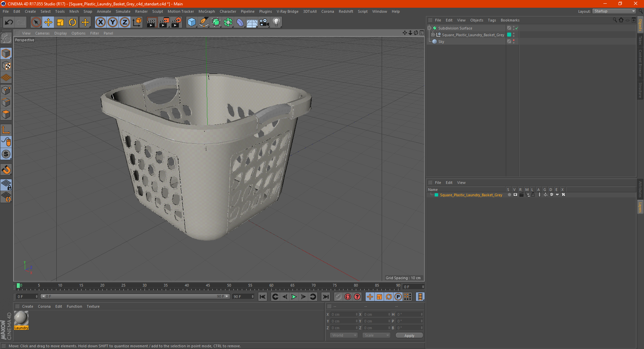Click the layer color swatch in Layers panel
The image size is (644, 349).
coord(436,195)
